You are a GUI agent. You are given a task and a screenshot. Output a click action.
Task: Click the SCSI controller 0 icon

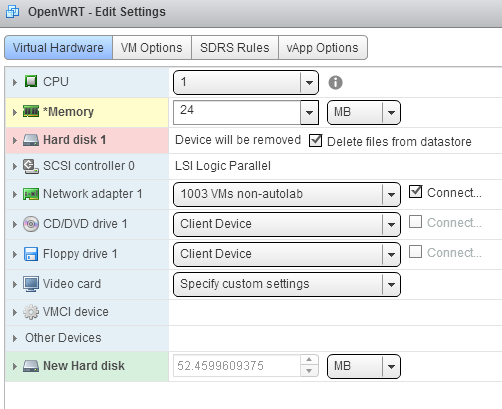click(31, 166)
